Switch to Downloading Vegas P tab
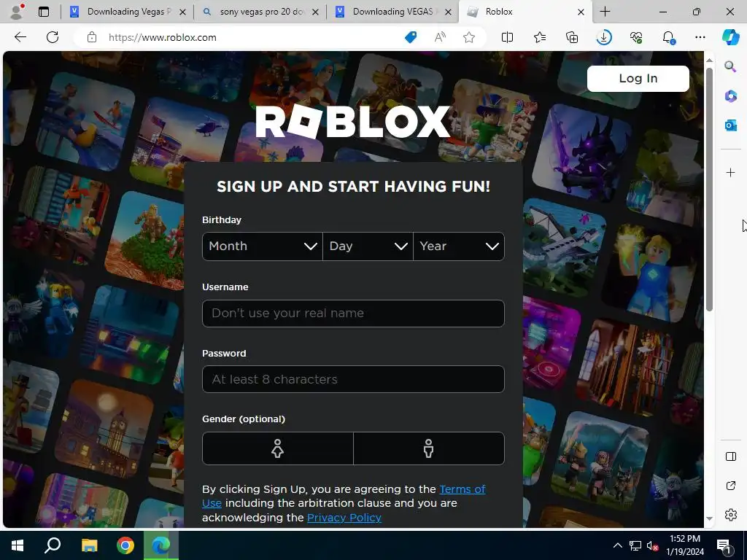The image size is (747, 560). point(126,12)
